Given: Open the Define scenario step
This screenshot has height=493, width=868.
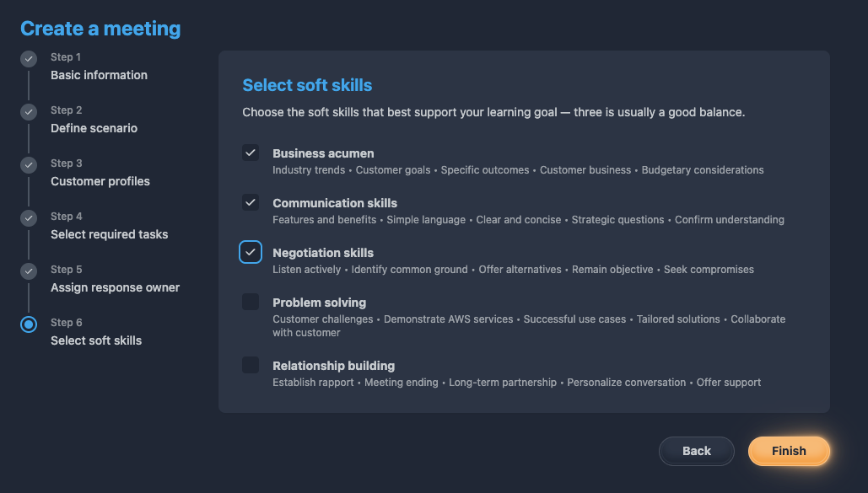Looking at the screenshot, I should 94,128.
